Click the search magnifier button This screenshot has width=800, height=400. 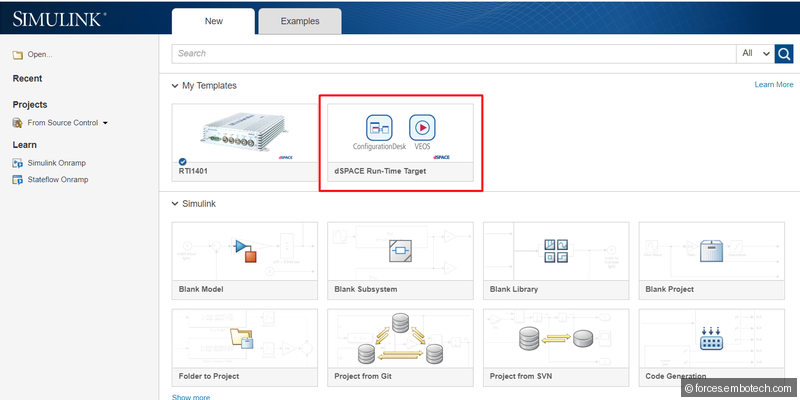[x=784, y=53]
